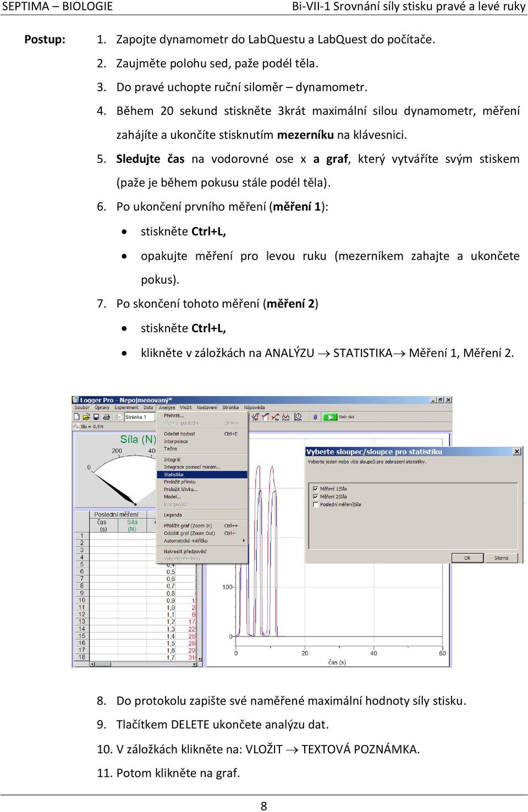Click OK in the statistics dialog

[x=467, y=558]
